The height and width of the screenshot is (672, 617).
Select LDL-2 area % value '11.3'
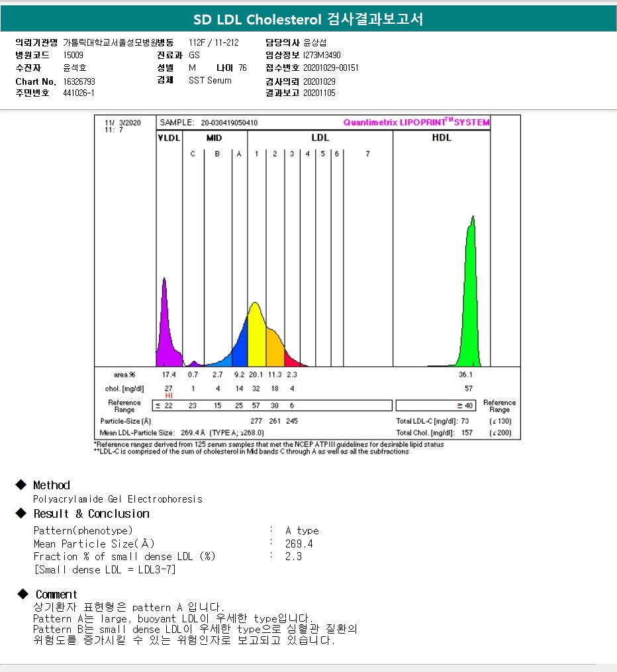pos(275,375)
